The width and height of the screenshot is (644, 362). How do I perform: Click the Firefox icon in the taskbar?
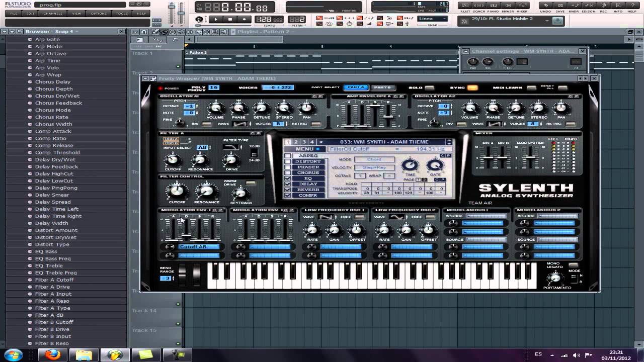pyautogui.click(x=52, y=354)
